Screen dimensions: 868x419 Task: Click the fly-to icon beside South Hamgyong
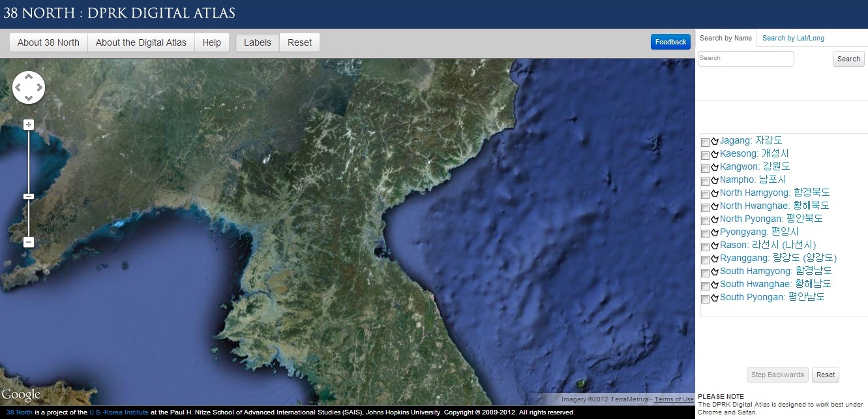click(714, 272)
